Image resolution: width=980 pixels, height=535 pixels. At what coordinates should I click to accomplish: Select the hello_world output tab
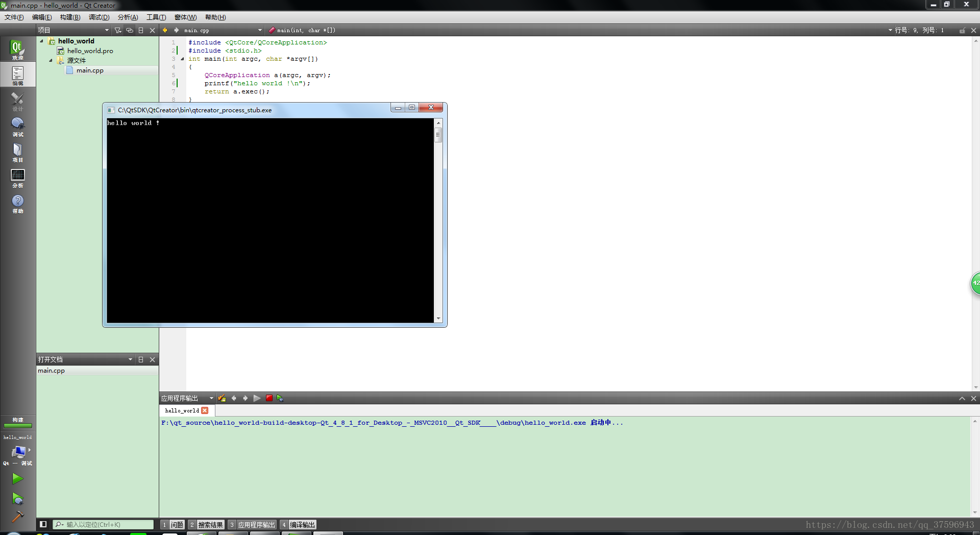pyautogui.click(x=182, y=410)
